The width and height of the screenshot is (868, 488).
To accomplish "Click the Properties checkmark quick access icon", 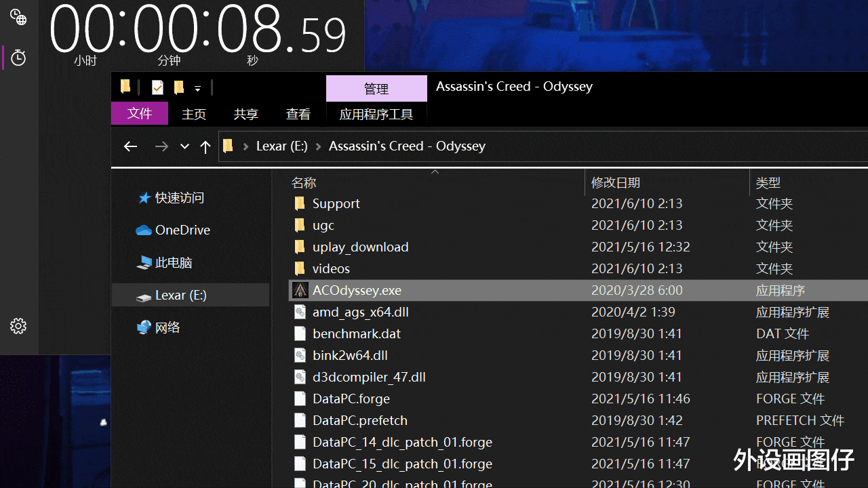I will point(157,87).
